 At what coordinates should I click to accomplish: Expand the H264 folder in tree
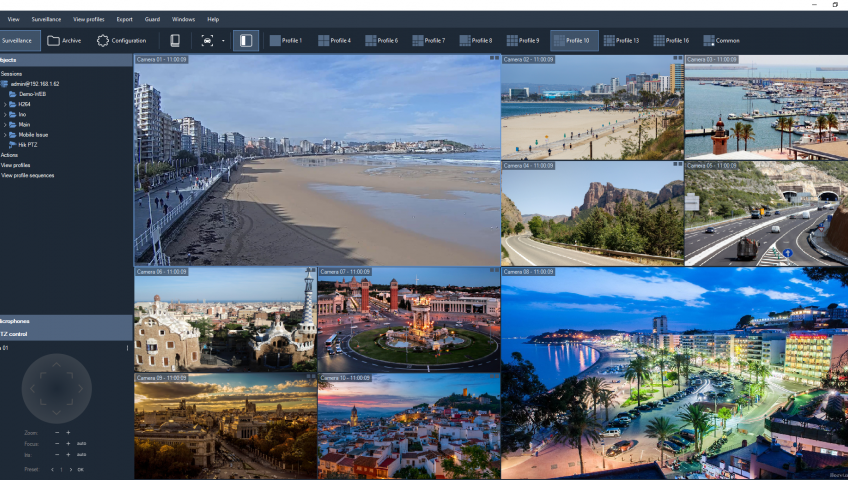pyautogui.click(x=5, y=104)
